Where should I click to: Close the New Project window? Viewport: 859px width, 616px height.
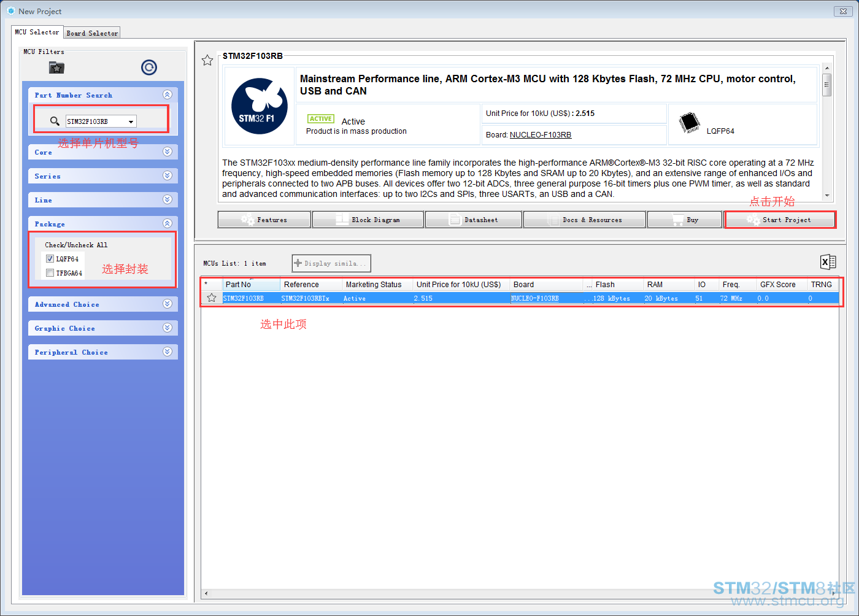[x=844, y=11]
